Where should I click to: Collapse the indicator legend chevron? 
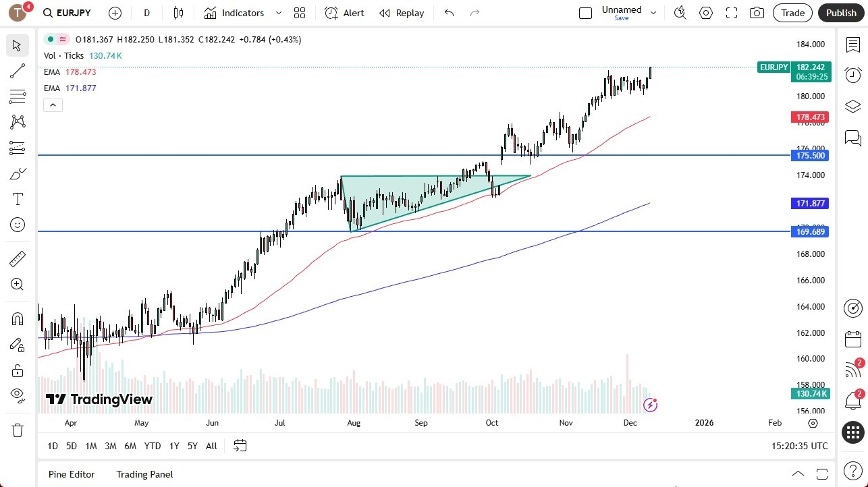pyautogui.click(x=53, y=105)
